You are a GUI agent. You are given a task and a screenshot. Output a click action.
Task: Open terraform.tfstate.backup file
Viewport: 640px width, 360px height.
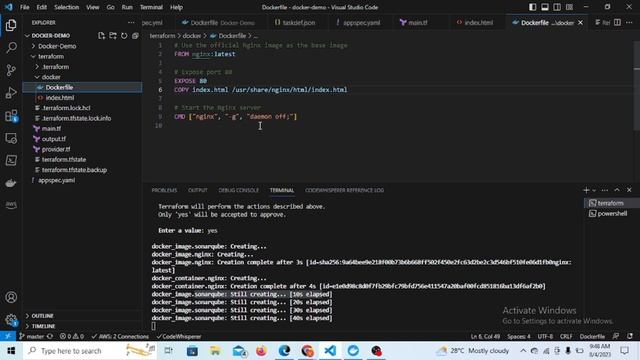tap(74, 170)
